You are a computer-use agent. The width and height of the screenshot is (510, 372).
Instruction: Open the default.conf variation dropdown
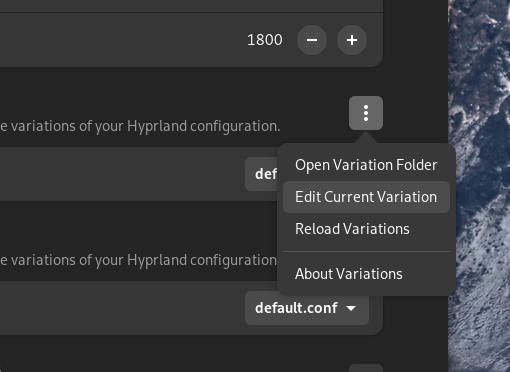click(x=307, y=308)
